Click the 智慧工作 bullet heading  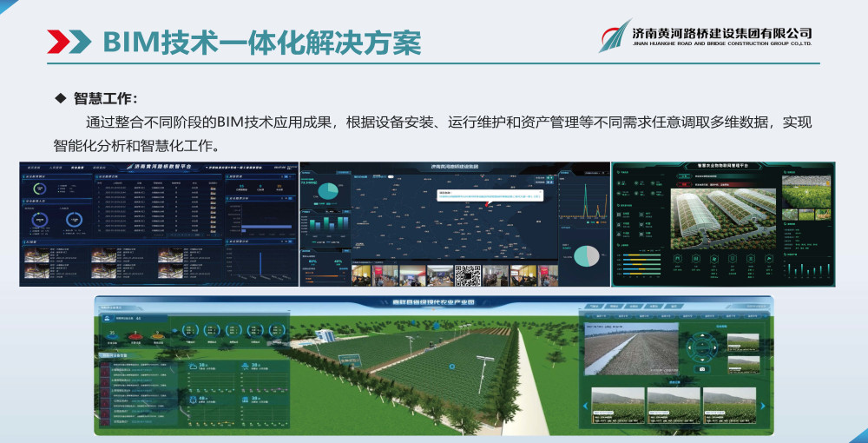pos(105,98)
